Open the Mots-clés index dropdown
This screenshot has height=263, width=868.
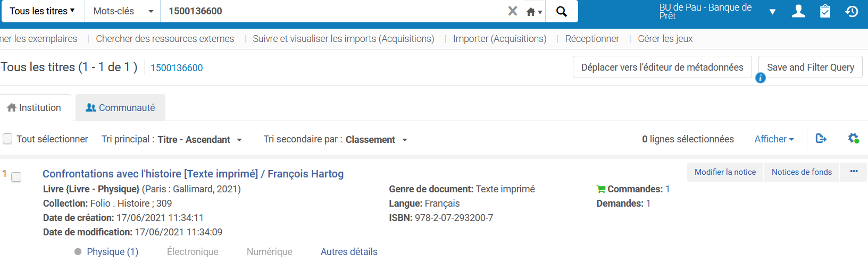(x=123, y=11)
